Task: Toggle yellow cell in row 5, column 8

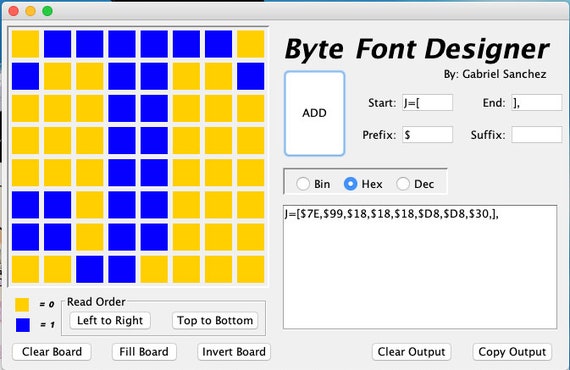Action: coord(251,173)
